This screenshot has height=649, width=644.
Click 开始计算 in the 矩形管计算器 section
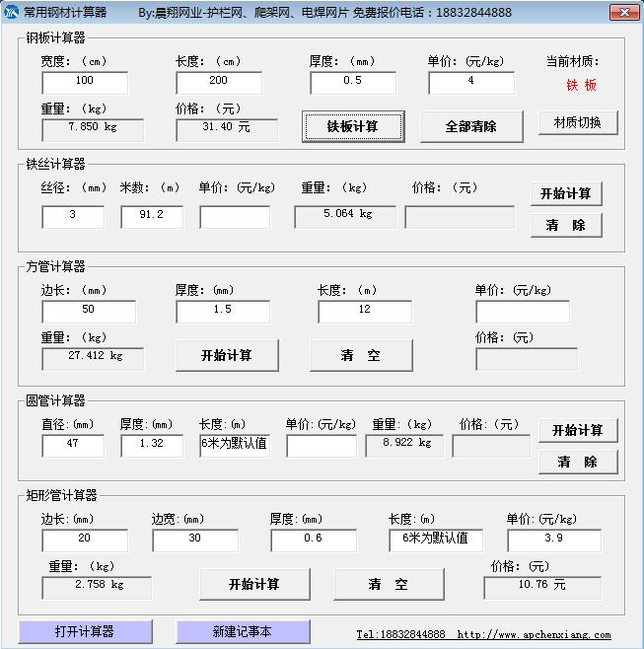click(x=254, y=584)
